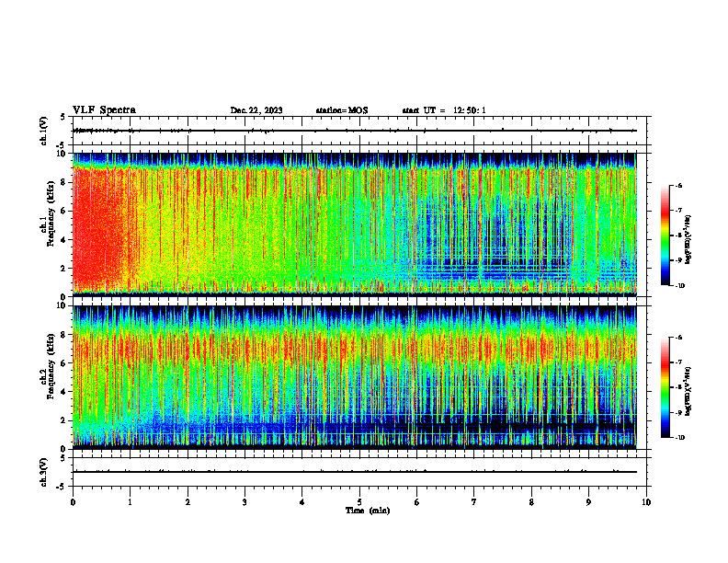Click the ch.1 colorbar log(PSD) unit label

[688, 240]
